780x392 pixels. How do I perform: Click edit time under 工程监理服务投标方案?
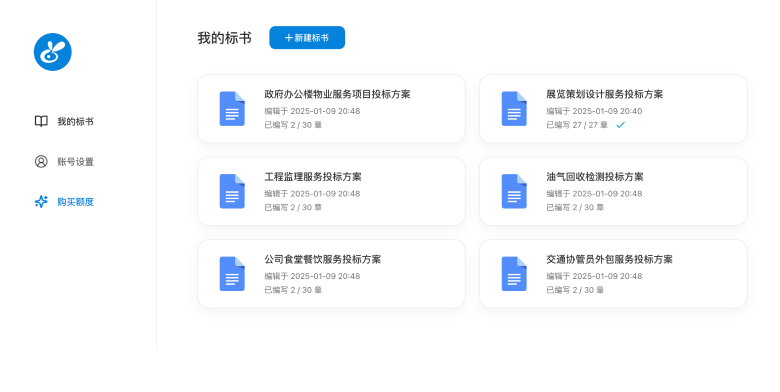[x=312, y=194]
